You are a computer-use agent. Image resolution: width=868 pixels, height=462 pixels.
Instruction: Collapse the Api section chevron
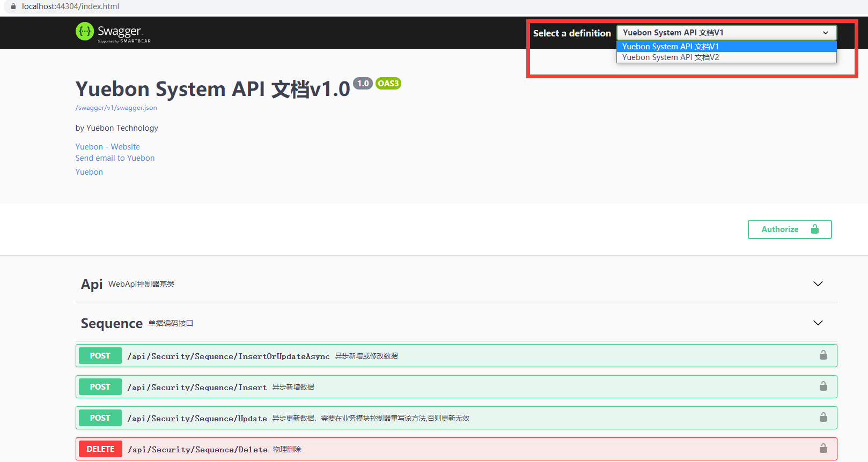tap(818, 284)
